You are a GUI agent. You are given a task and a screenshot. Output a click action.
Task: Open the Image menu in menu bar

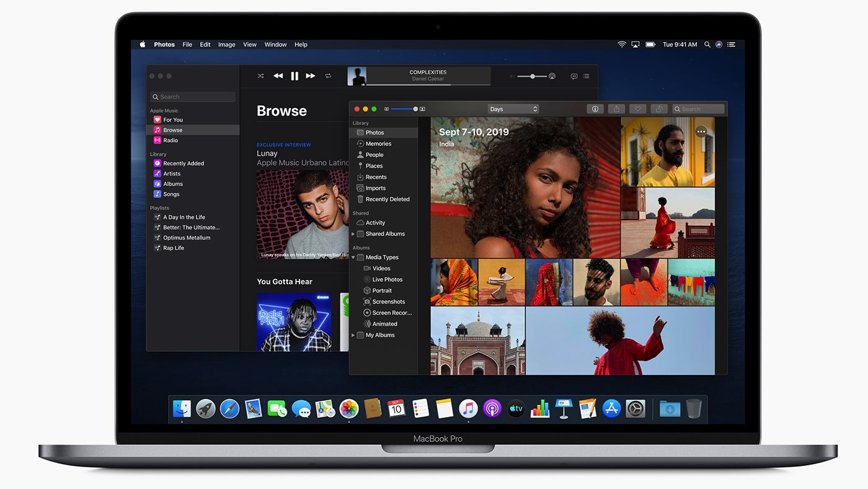click(226, 45)
